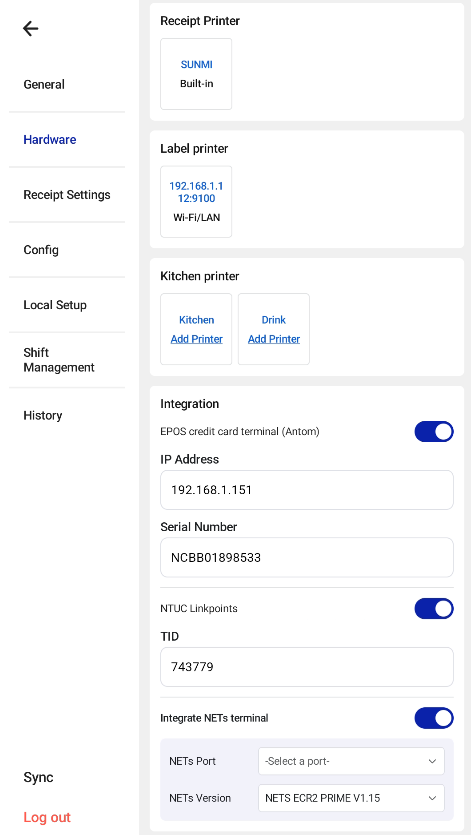Viewport: 471px width, 835px height.
Task: Open Shift Management in sidebar
Action: pyautogui.click(x=59, y=360)
